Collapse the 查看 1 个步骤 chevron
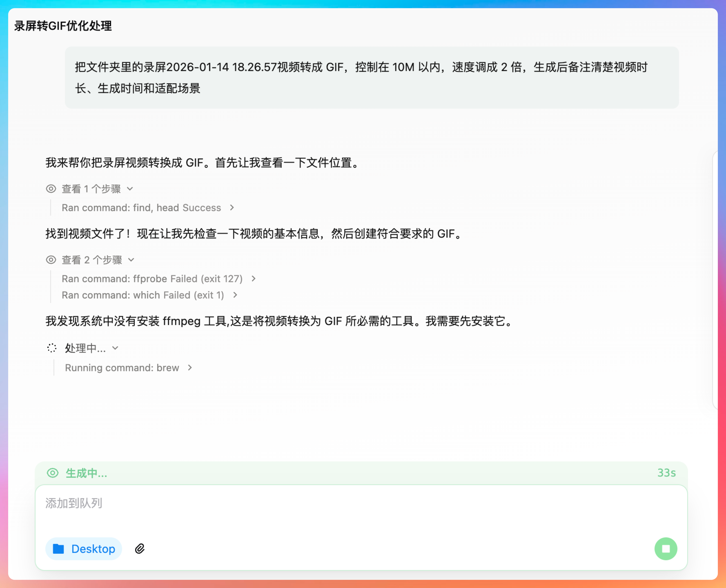726x588 pixels. pos(130,189)
